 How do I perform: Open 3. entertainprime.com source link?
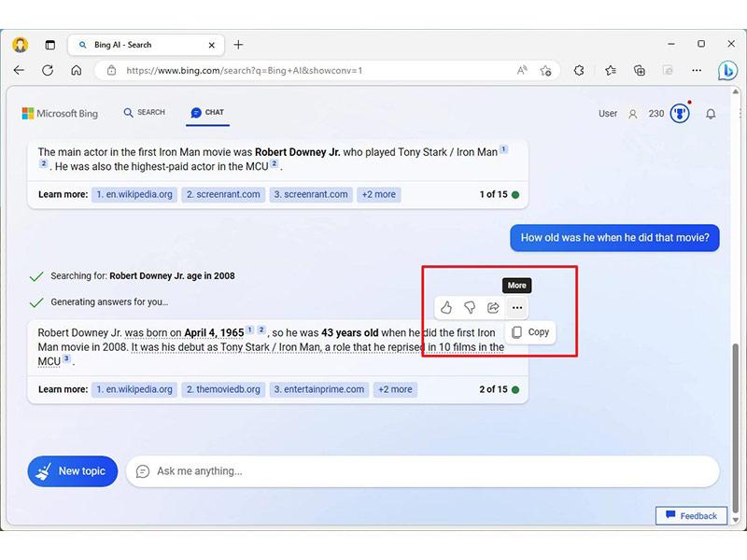click(319, 389)
